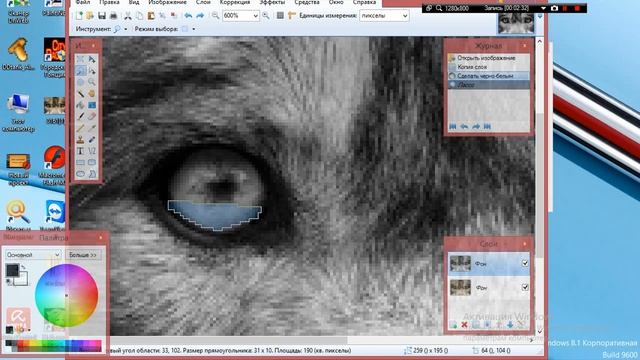The image size is (640, 360).
Task: Select 'Сделать черно-белым' history entry
Action: coord(489,76)
